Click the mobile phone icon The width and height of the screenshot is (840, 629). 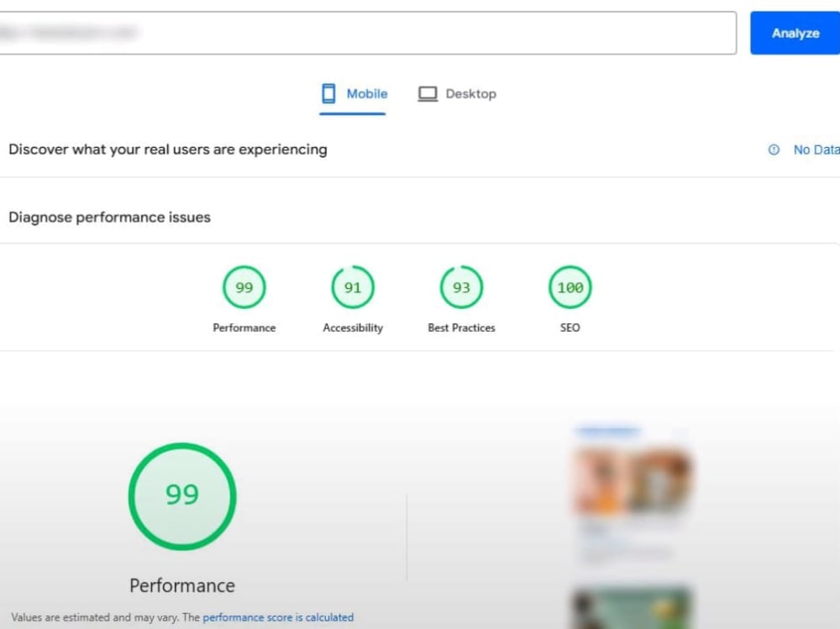(328, 94)
